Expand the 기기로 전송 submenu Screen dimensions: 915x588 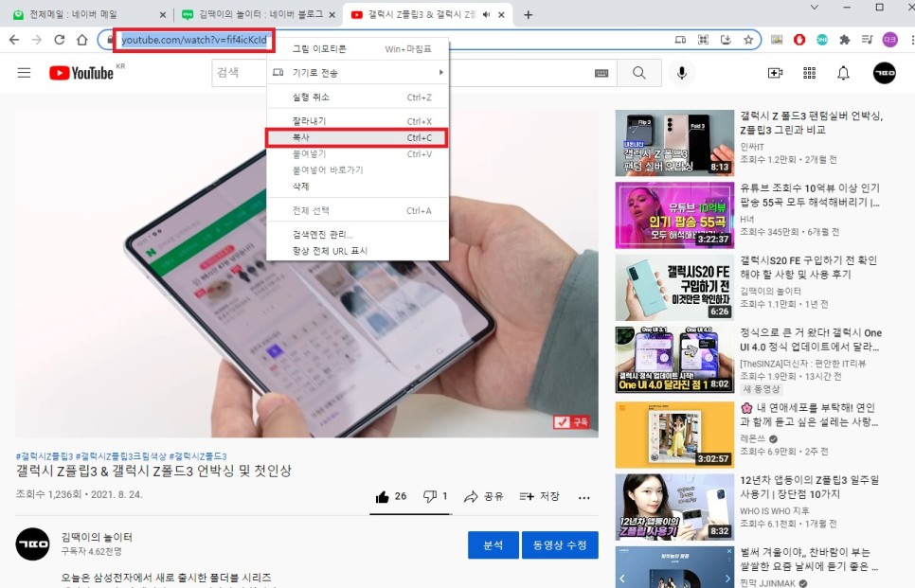pos(358,73)
